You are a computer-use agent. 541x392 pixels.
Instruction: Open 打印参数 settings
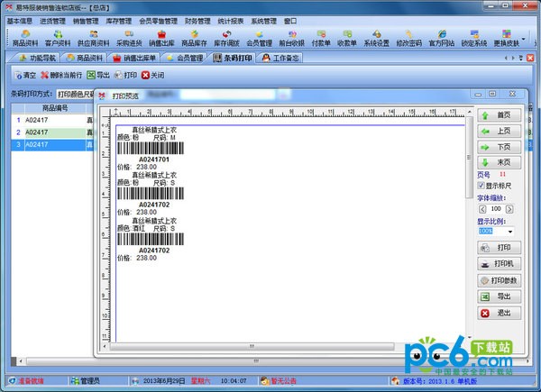tap(499, 280)
